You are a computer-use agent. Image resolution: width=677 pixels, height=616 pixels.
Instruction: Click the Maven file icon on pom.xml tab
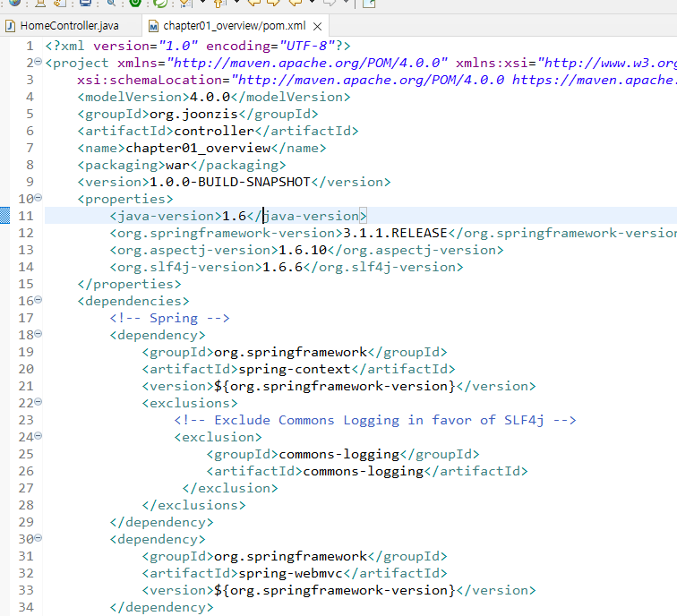coord(153,26)
